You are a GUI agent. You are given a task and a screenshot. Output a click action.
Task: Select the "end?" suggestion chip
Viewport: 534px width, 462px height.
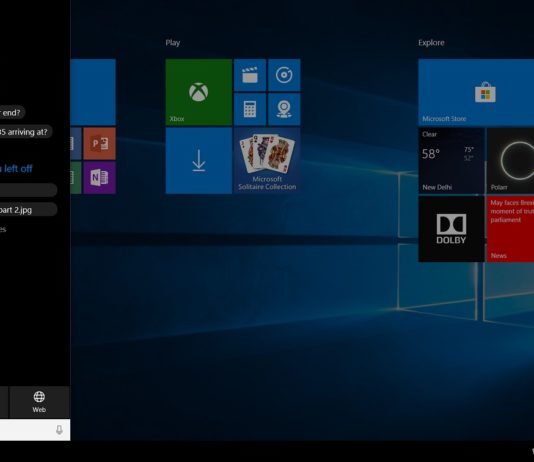coord(12,112)
